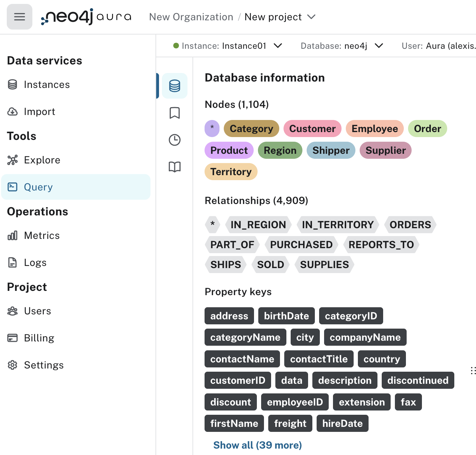Open Billing in the Project section
The height and width of the screenshot is (455, 476).
tap(39, 338)
